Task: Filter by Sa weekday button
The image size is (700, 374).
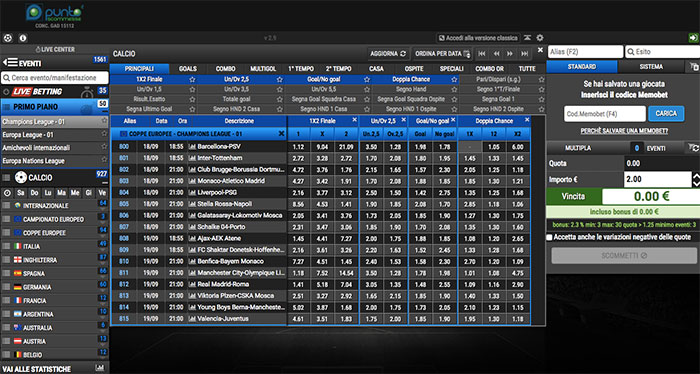Action: pyautogui.click(x=21, y=193)
